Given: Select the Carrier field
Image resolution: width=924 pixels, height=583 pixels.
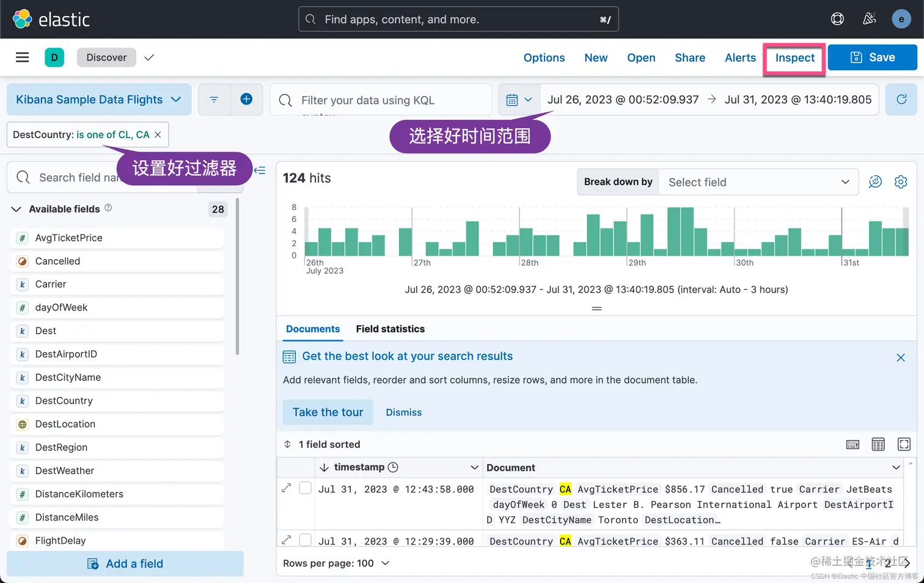Looking at the screenshot, I should [117, 284].
